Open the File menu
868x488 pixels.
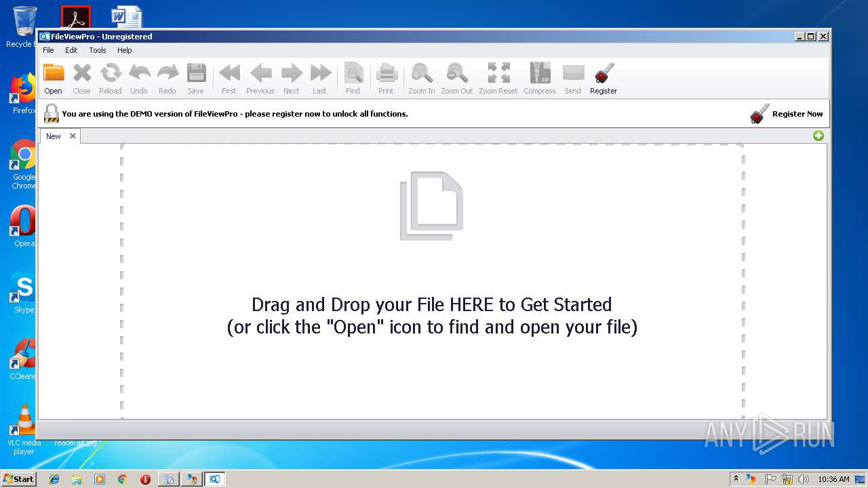[48, 50]
